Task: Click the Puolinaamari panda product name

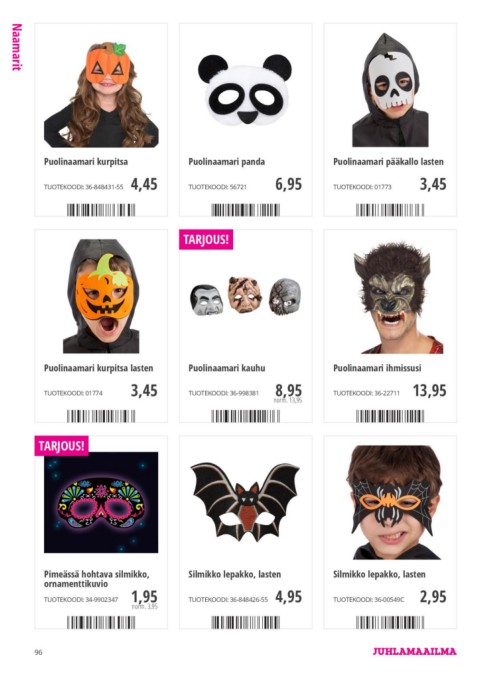Action: (x=227, y=162)
